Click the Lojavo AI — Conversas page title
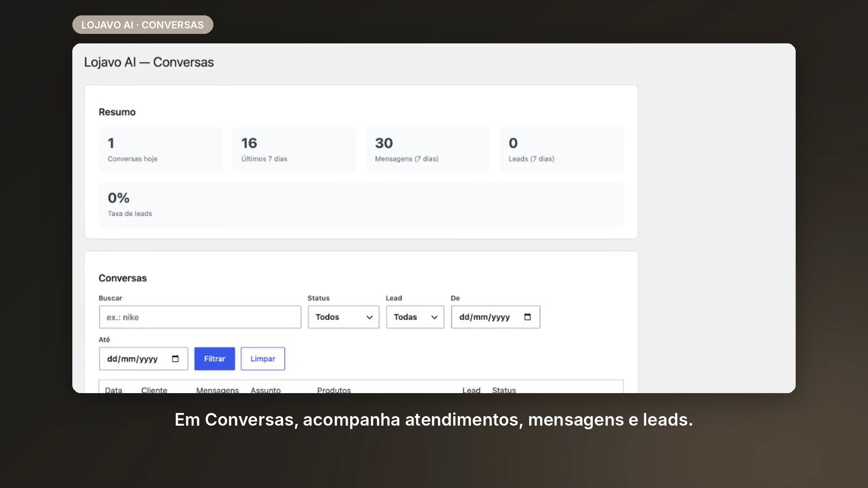This screenshot has height=488, width=868. click(149, 62)
